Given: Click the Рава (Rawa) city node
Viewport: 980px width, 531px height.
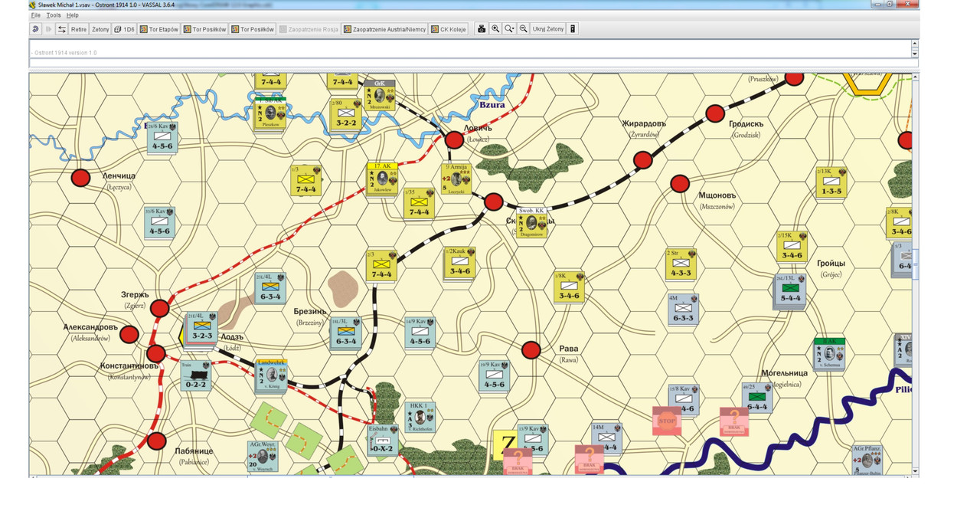Looking at the screenshot, I should (531, 350).
